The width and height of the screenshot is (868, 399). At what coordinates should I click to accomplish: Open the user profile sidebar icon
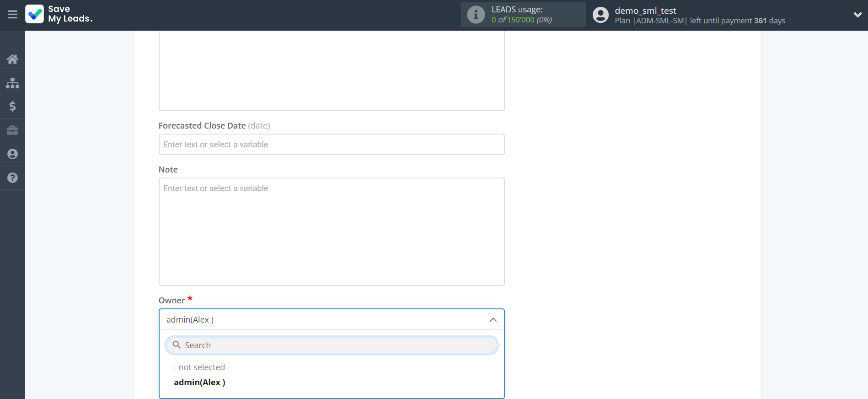(12, 154)
